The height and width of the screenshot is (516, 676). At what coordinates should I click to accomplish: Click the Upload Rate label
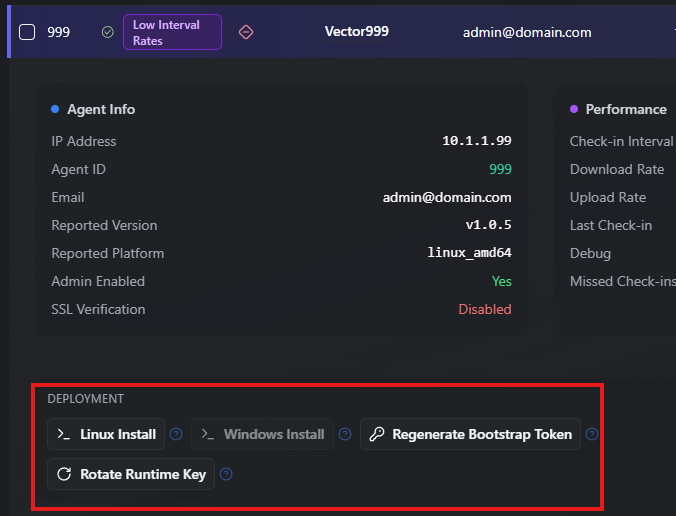608,197
